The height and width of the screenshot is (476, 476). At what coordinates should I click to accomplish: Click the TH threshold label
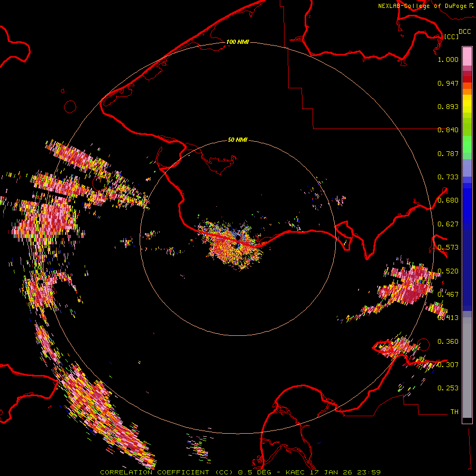454,412
